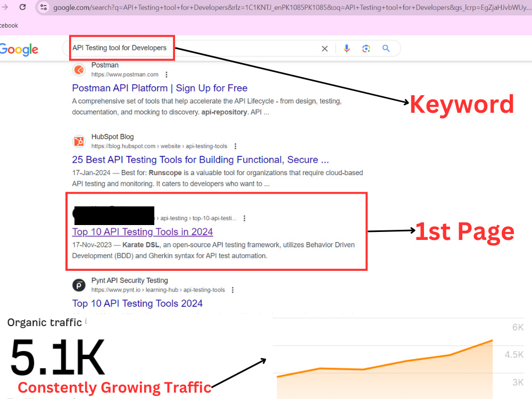This screenshot has height=399, width=532.
Task: Go to Google homepage via logo
Action: (19, 49)
